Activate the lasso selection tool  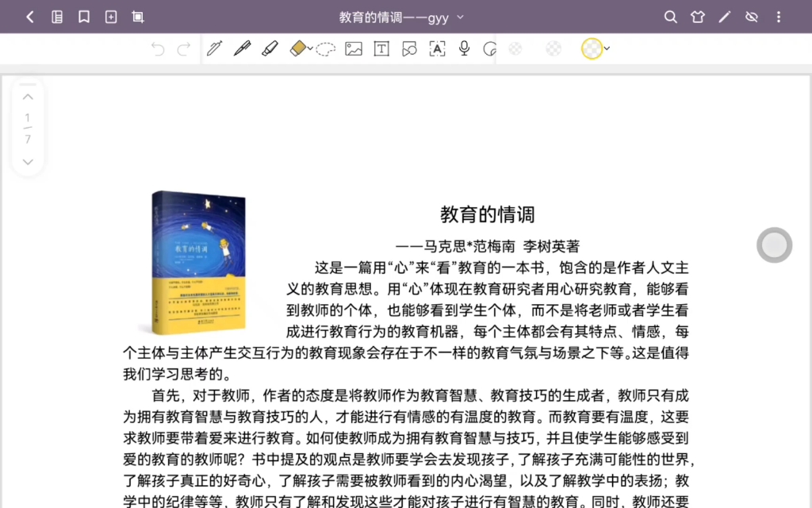coord(327,48)
